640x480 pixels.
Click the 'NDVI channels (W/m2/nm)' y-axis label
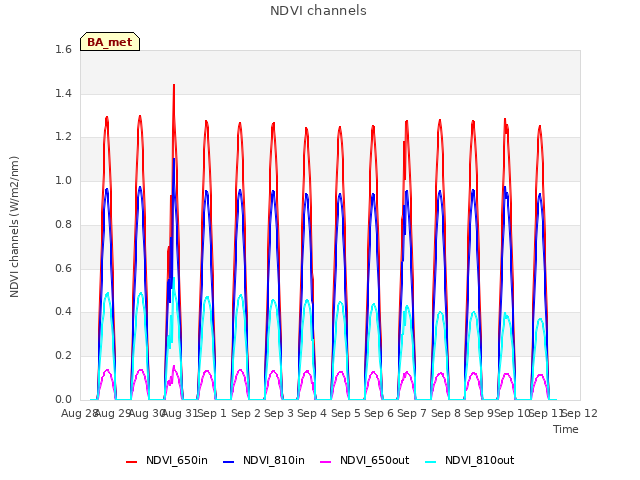[x=14, y=227]
